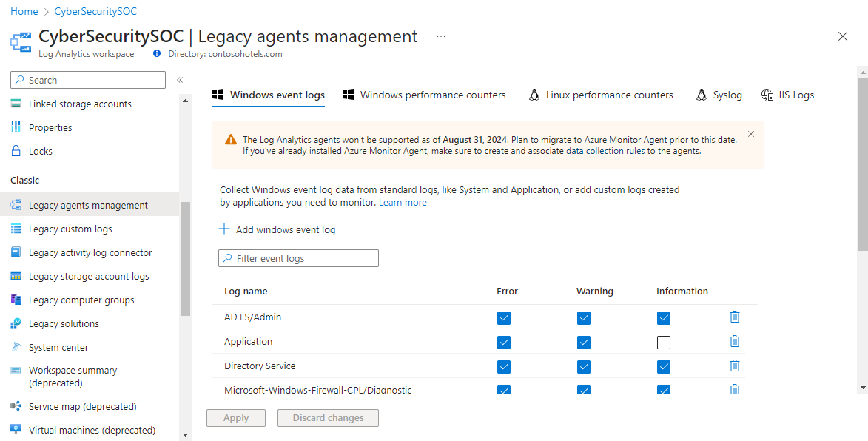Open Windows performance counters tab

425,95
